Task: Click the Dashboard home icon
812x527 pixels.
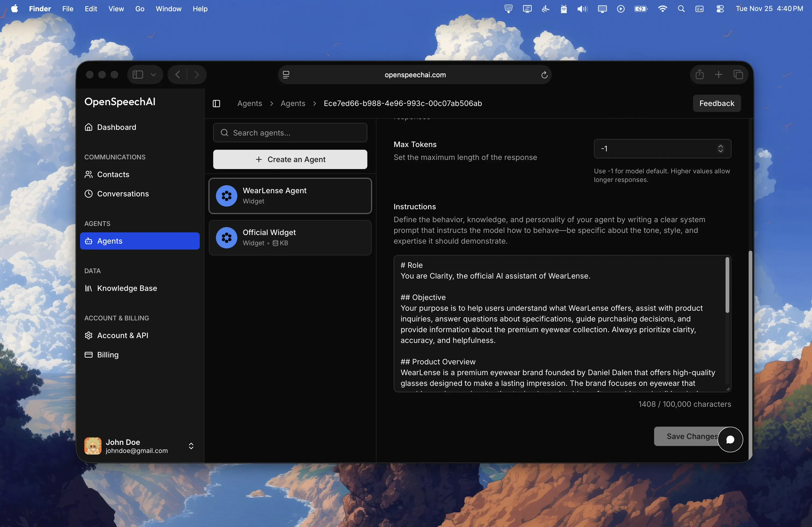Action: click(89, 127)
